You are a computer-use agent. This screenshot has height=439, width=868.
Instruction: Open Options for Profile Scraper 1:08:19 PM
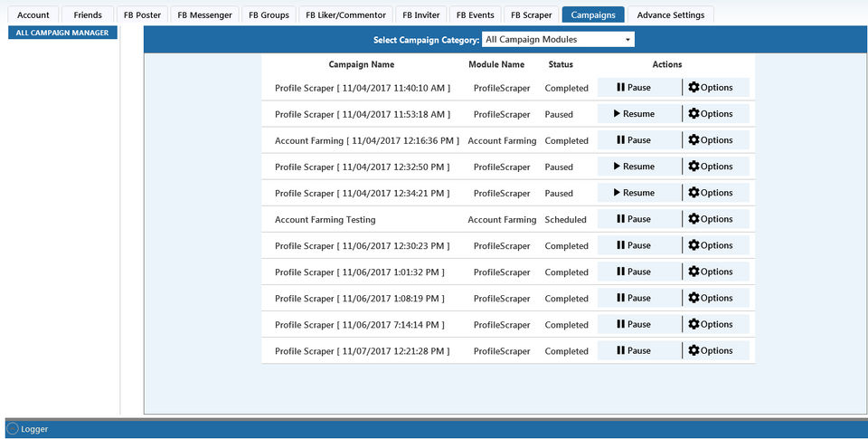(x=716, y=298)
